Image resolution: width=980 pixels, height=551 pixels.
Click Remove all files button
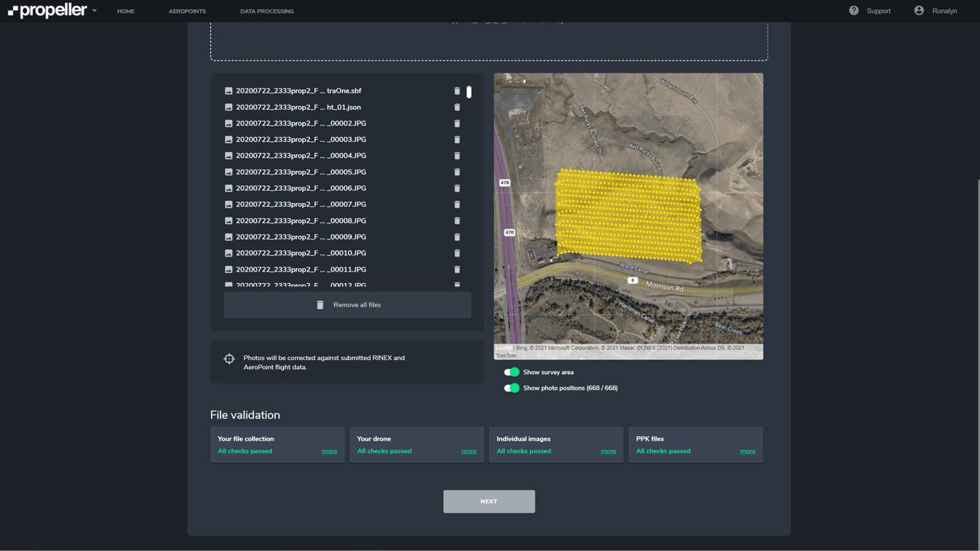point(348,305)
